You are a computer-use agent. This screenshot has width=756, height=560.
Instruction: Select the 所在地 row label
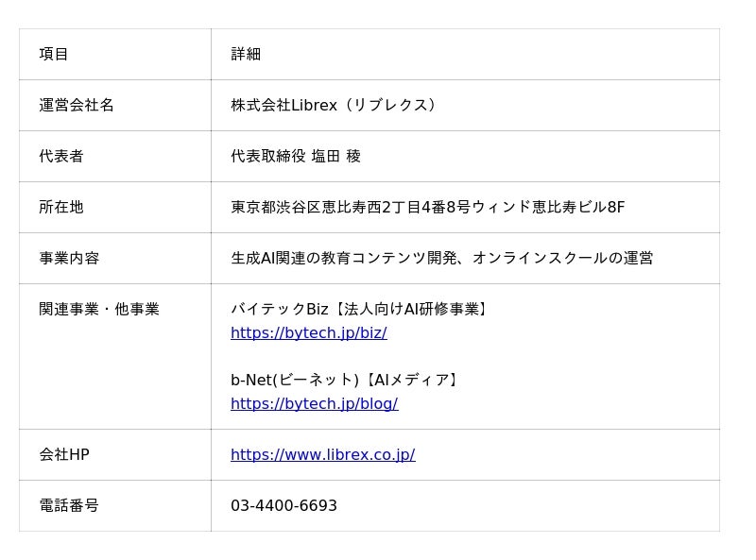coord(61,208)
